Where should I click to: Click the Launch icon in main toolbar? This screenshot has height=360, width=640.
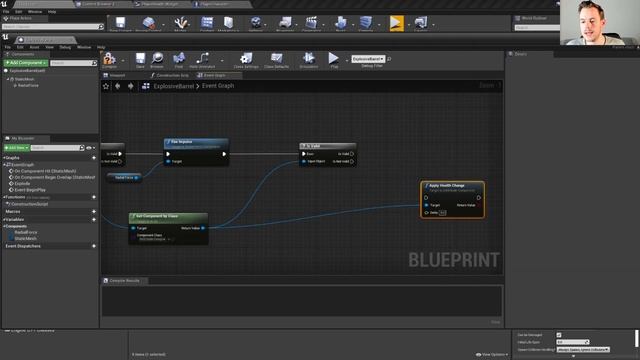[x=421, y=24]
